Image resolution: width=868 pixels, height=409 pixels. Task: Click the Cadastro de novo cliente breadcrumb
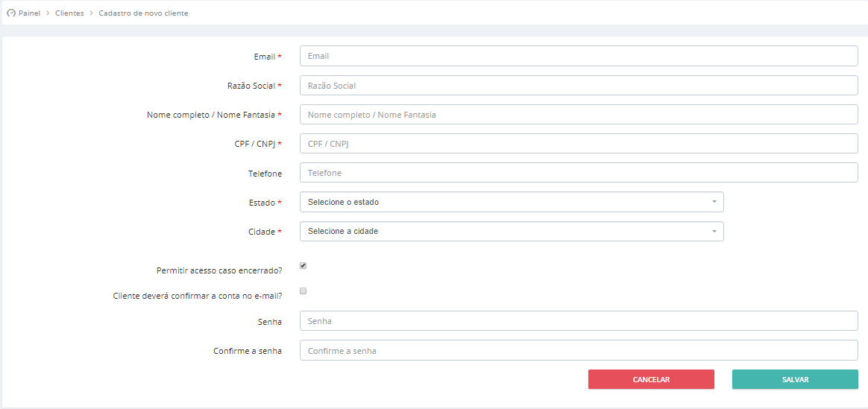click(x=143, y=13)
